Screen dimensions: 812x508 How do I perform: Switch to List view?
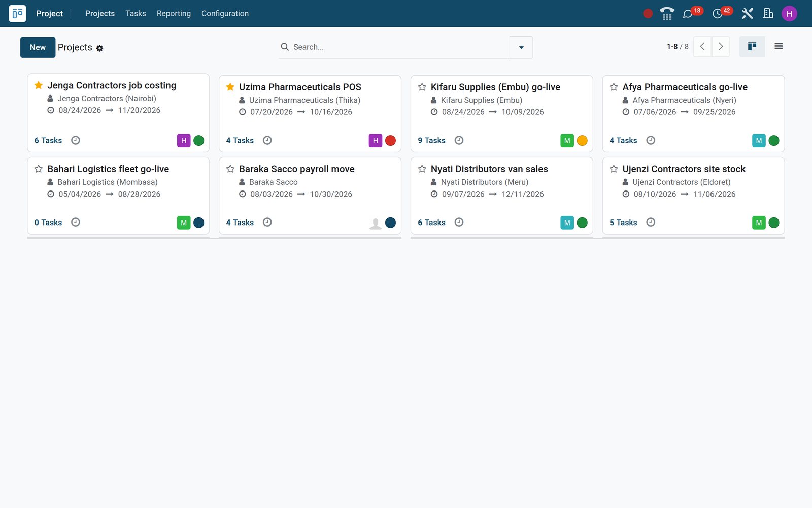coord(779,47)
